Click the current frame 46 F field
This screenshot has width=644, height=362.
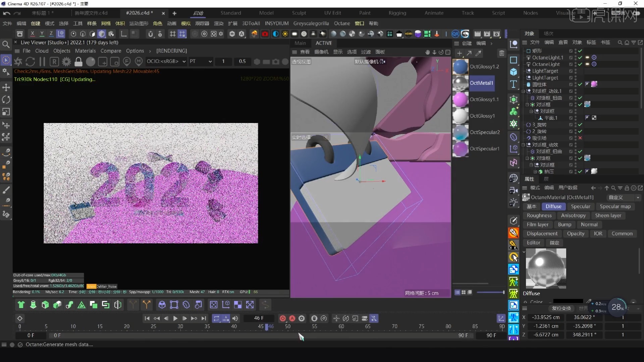coord(259,318)
